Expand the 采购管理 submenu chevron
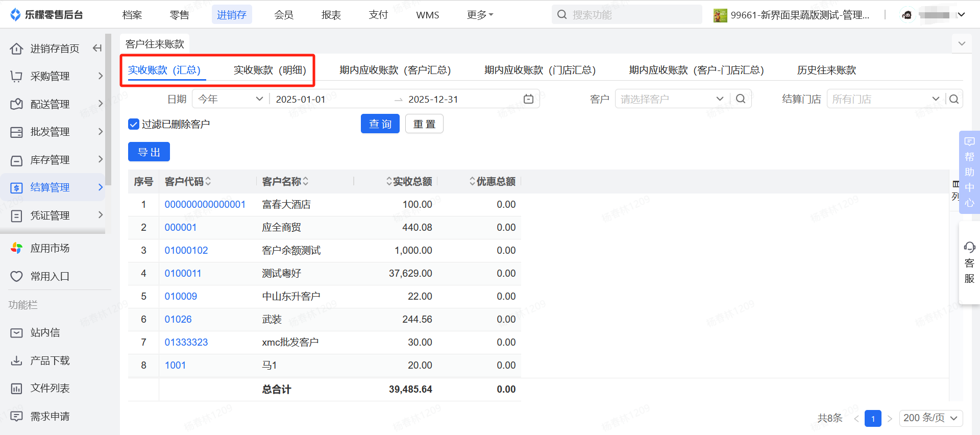This screenshot has height=435, width=980. coord(101,76)
